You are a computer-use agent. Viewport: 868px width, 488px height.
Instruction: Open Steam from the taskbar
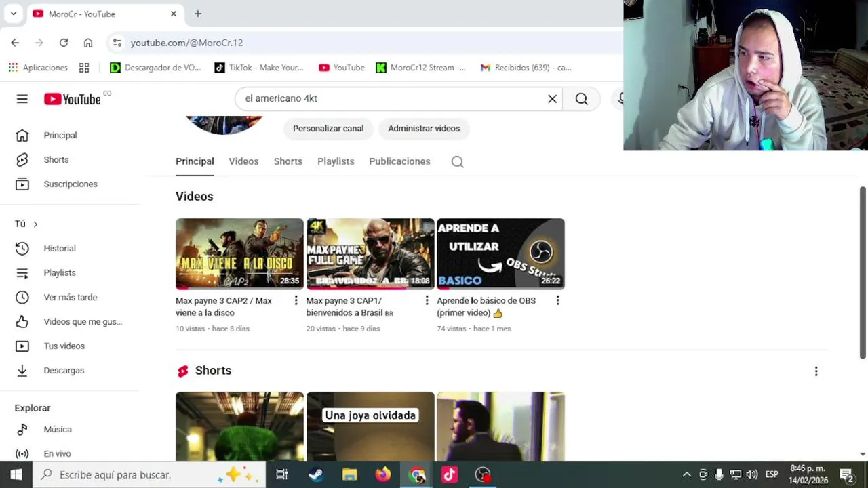click(316, 474)
